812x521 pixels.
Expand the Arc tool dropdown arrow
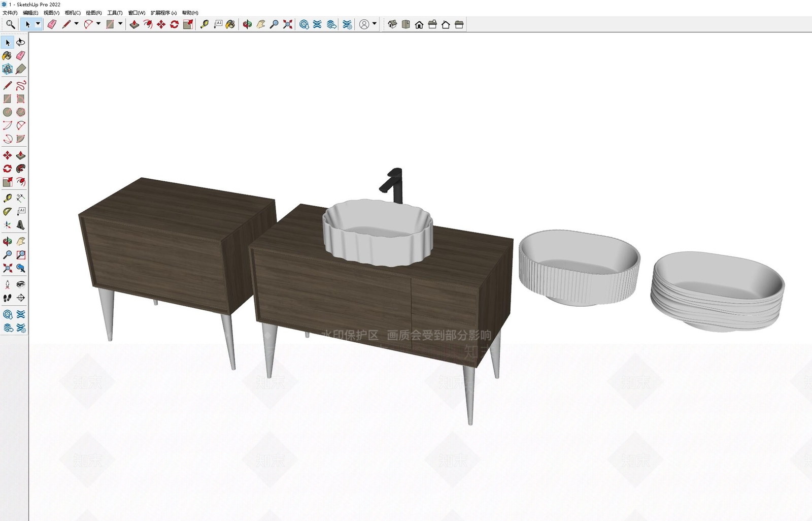98,24
